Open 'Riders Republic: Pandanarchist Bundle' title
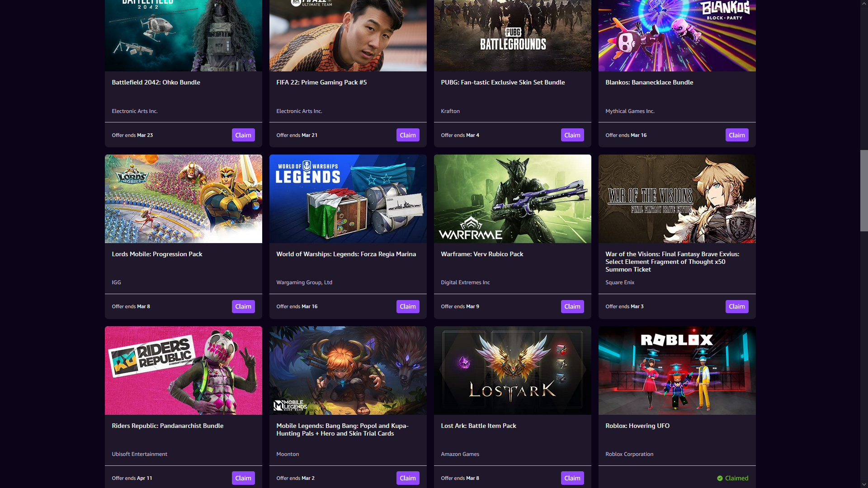This screenshot has width=868, height=488. [x=168, y=426]
